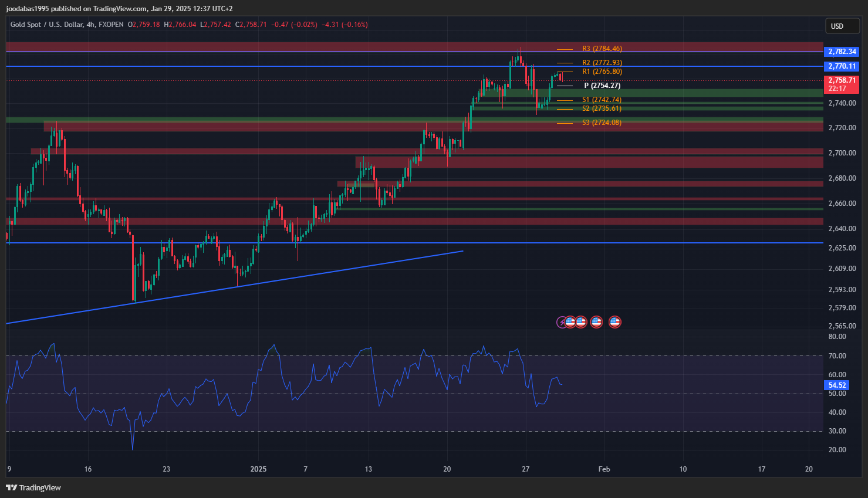Select the rising blue diagonal trendline
868x498 pixels.
[235, 287]
